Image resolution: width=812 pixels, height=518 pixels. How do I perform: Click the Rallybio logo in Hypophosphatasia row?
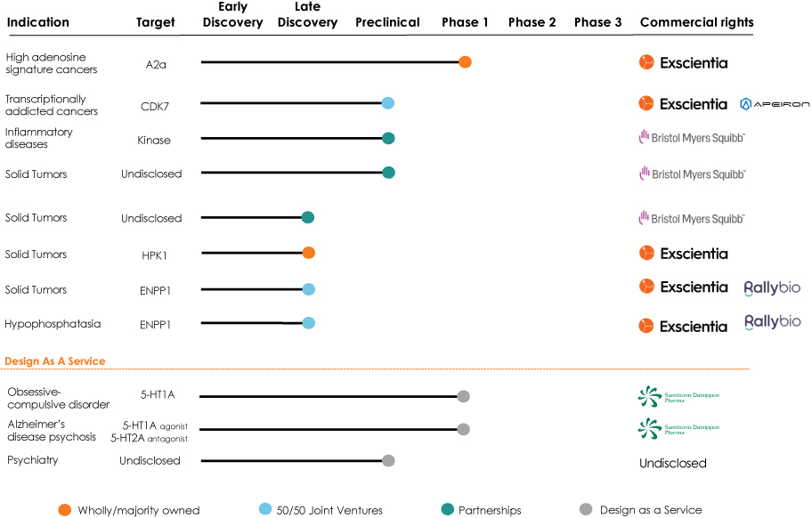[x=773, y=322]
